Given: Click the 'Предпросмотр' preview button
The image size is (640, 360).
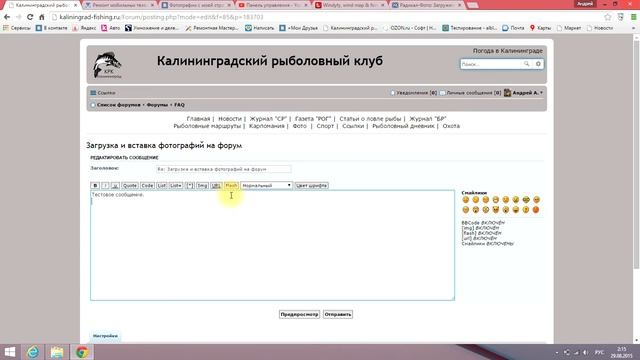Looking at the screenshot, I should (x=299, y=314).
